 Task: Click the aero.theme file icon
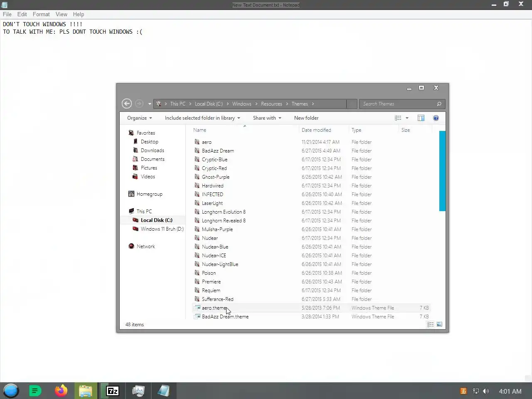click(x=197, y=308)
